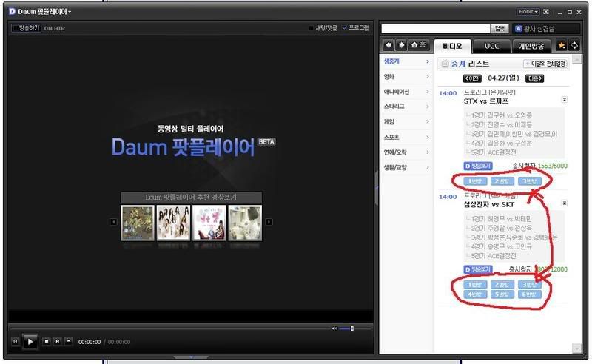Switch to the 개인방송 tab
This screenshot has width=592, height=364.
pos(531,46)
